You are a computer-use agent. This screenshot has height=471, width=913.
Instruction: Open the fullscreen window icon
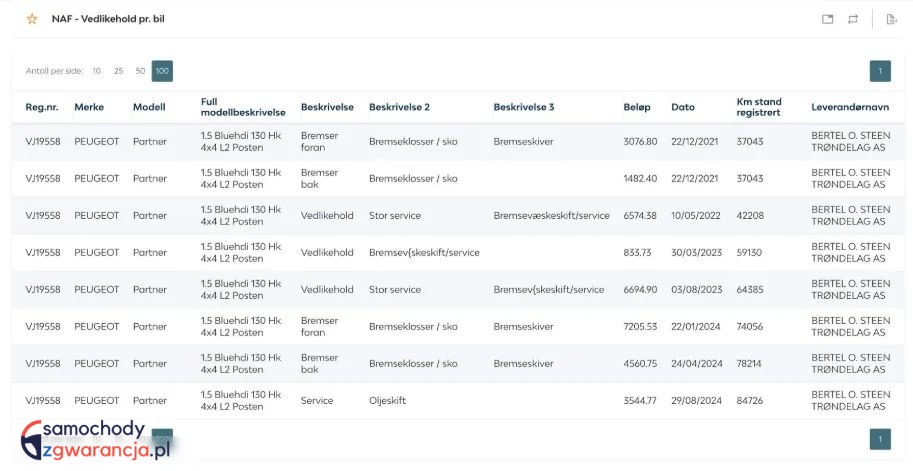827,19
